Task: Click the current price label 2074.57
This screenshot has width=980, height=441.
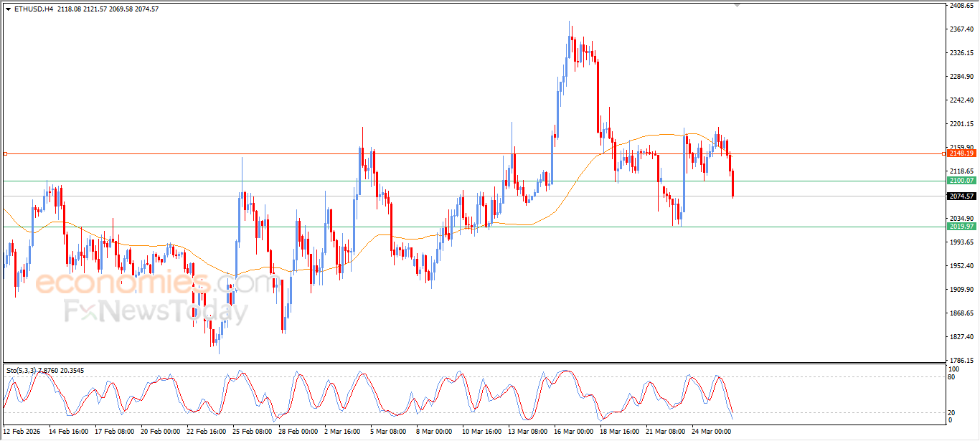Action: pos(961,196)
